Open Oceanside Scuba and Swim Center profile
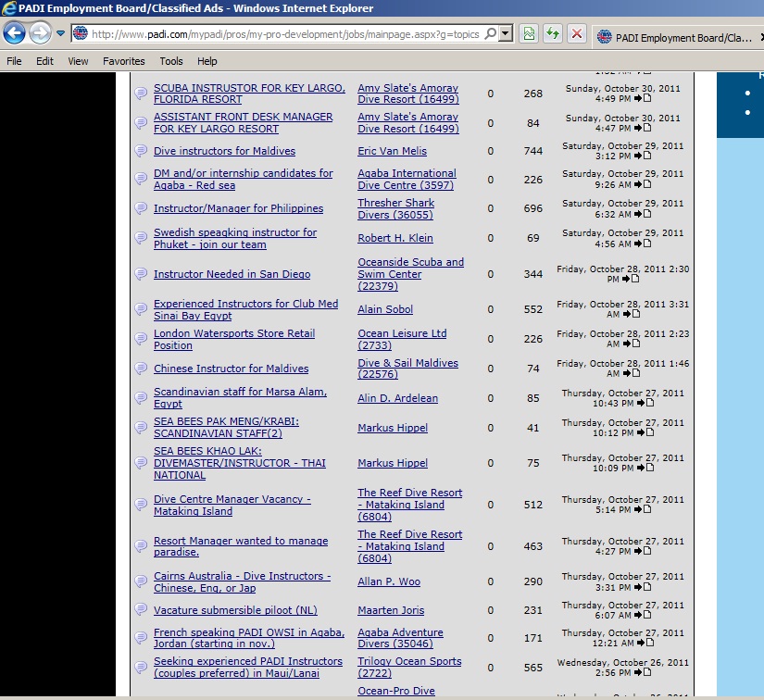Viewport: 764px width, 700px height. (411, 274)
